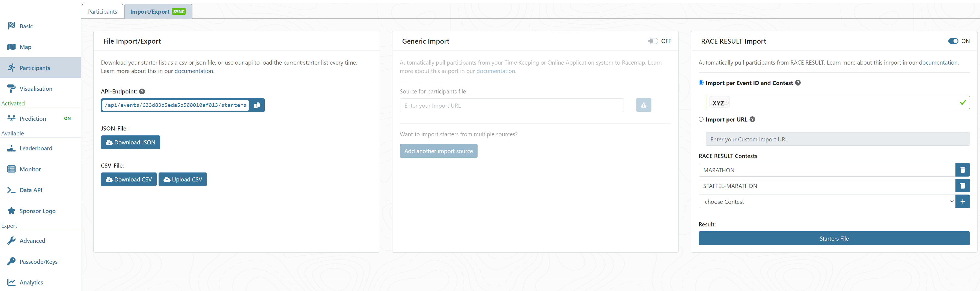
Task: Open documentation link in Generic Import
Action: 496,71
